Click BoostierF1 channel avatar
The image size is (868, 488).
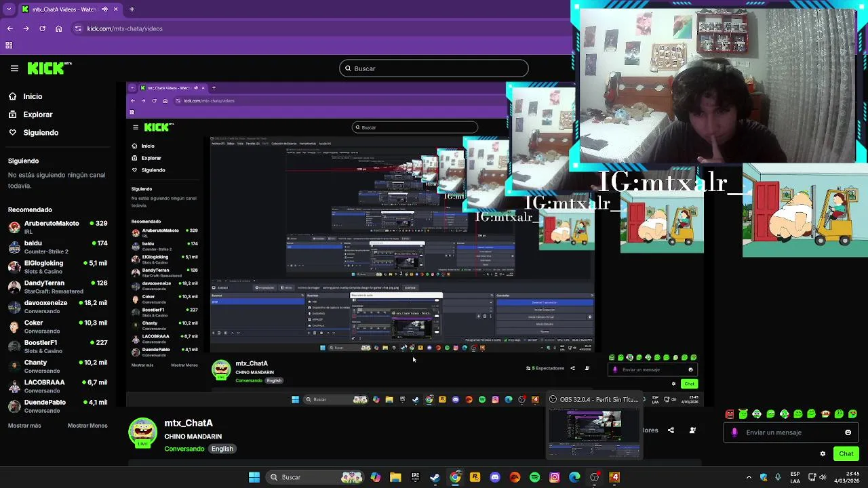coord(14,346)
